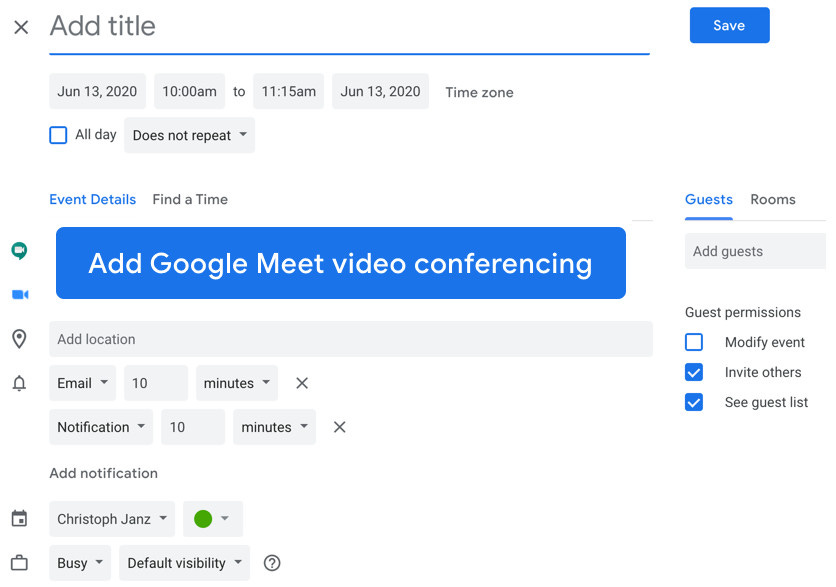Click Add notification

(x=103, y=473)
